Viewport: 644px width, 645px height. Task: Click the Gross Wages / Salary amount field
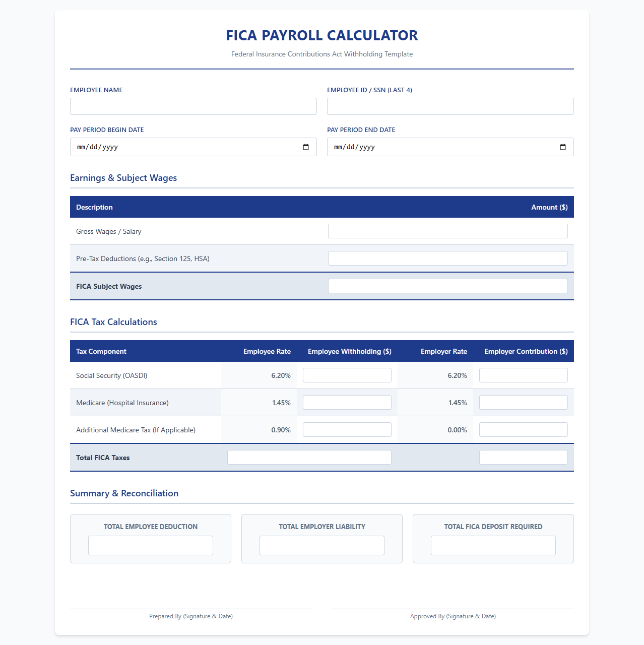click(448, 231)
